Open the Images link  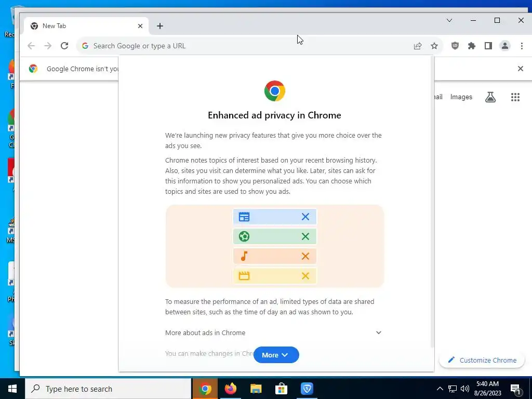(x=461, y=97)
